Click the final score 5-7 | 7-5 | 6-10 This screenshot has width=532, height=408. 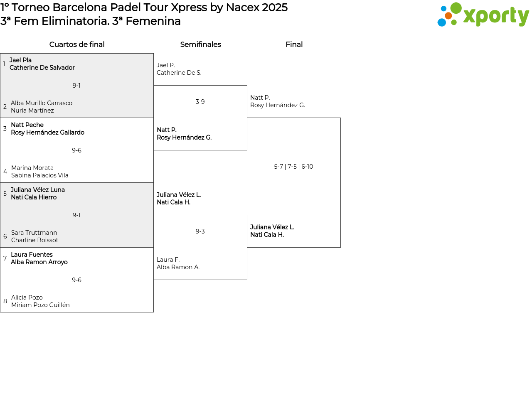point(293,167)
